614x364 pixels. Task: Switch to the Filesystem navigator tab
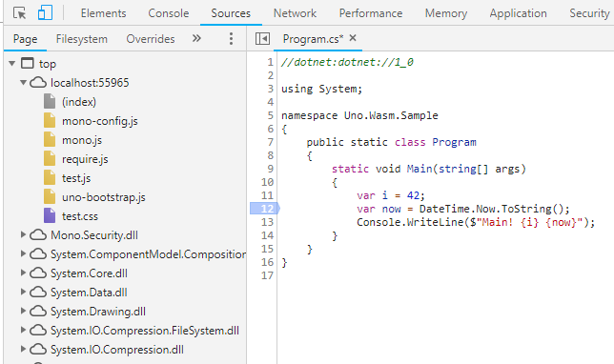pos(81,39)
